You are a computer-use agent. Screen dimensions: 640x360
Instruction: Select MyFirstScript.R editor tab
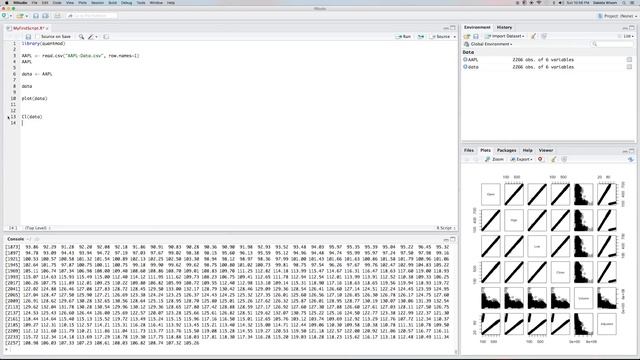coord(27,28)
